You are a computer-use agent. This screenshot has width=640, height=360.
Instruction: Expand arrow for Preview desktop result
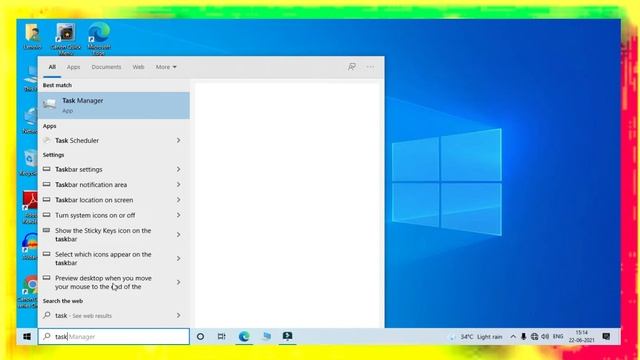point(178,282)
